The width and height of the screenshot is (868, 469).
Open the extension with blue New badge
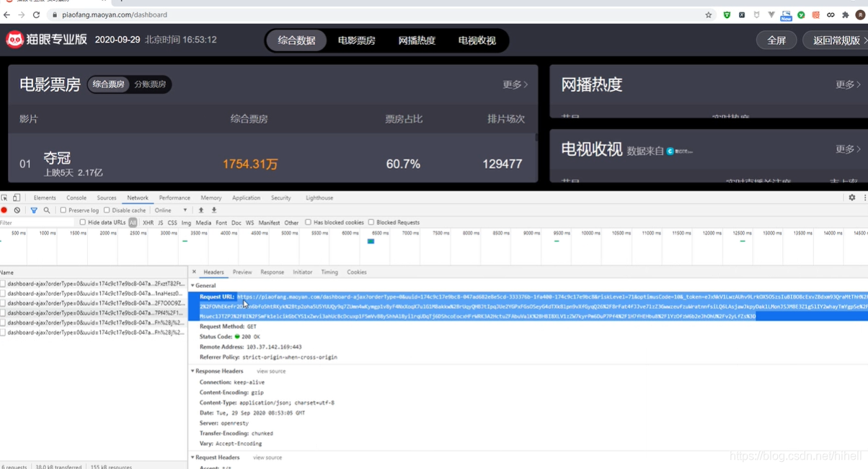click(x=786, y=15)
